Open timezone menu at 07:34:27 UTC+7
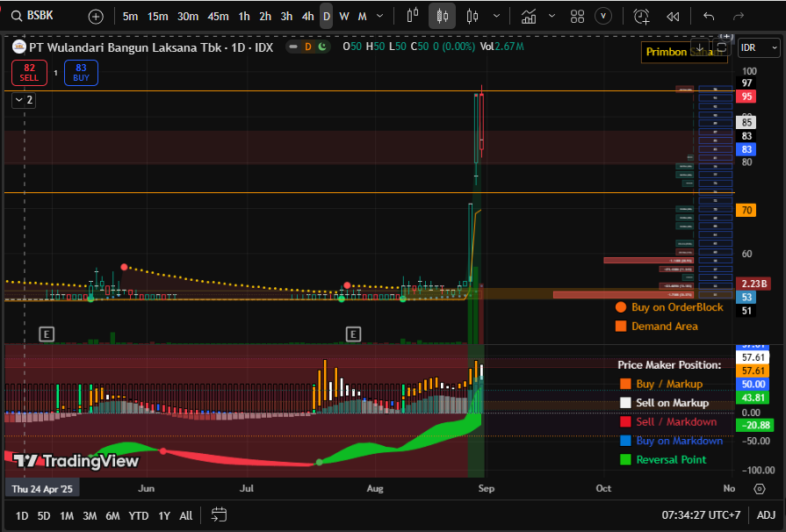The height and width of the screenshot is (532, 786). [701, 515]
